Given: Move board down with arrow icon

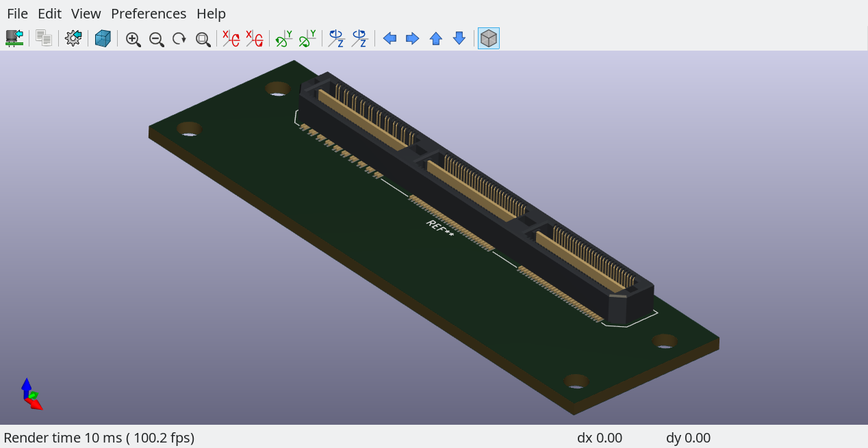Looking at the screenshot, I should click(459, 38).
